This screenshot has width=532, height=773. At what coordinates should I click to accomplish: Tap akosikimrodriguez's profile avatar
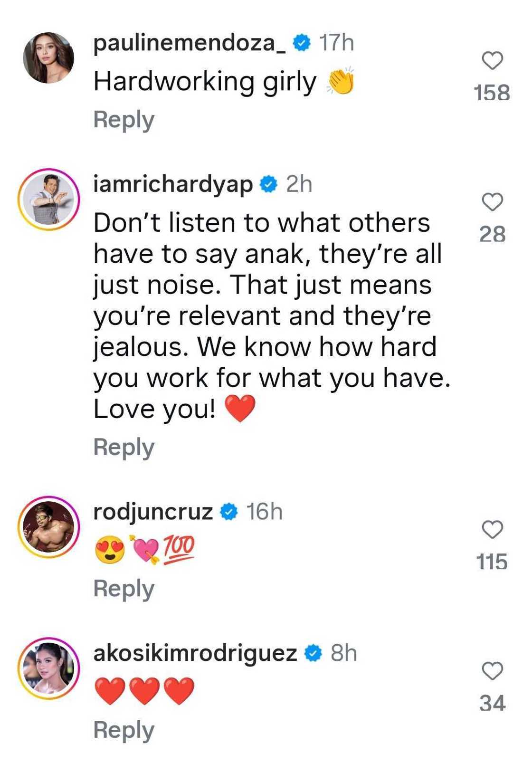coord(48,668)
